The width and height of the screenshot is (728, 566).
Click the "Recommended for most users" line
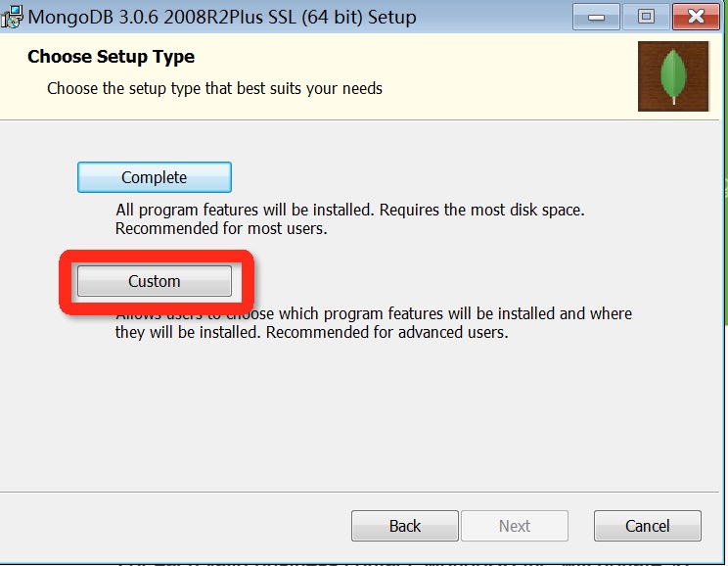pyautogui.click(x=221, y=228)
